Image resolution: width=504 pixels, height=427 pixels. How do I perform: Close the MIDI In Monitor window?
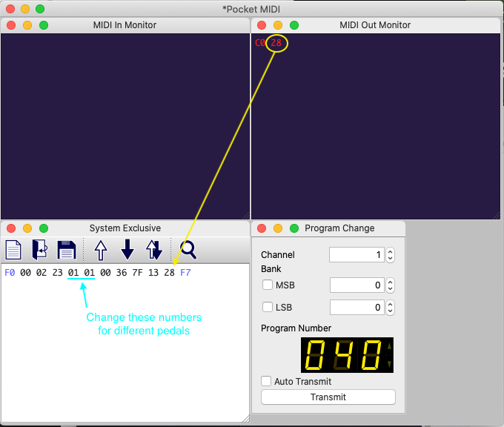pyautogui.click(x=11, y=25)
